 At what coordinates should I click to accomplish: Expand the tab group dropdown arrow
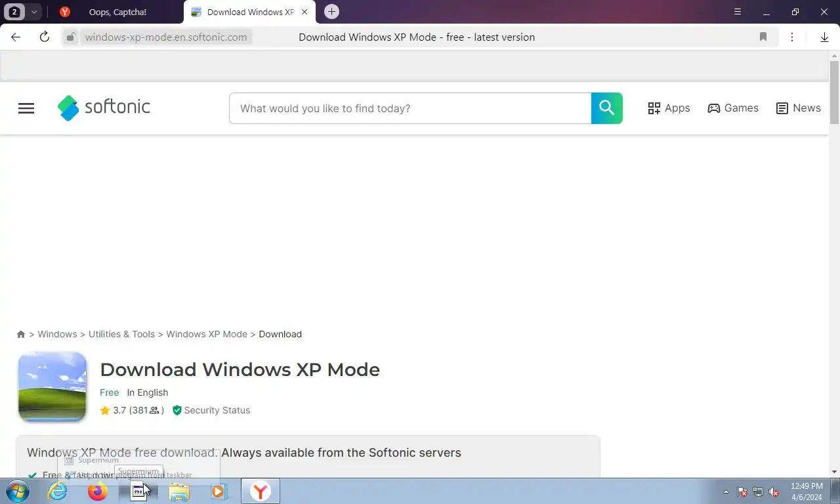click(33, 12)
